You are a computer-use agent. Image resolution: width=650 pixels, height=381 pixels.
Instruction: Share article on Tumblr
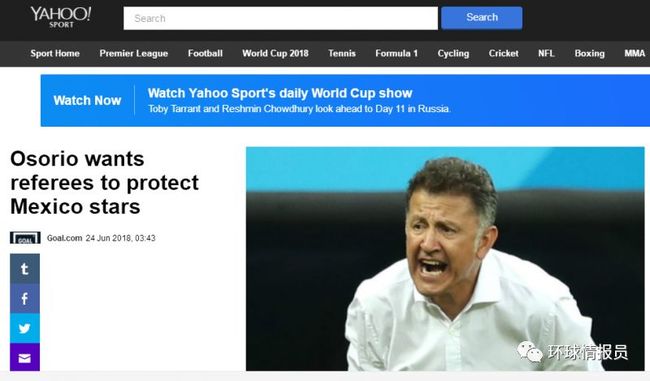[25, 269]
